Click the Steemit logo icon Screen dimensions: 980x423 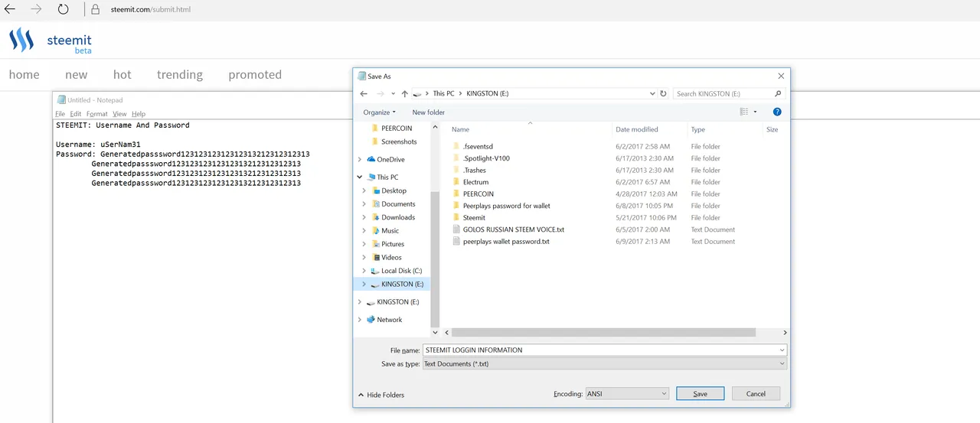(x=21, y=40)
